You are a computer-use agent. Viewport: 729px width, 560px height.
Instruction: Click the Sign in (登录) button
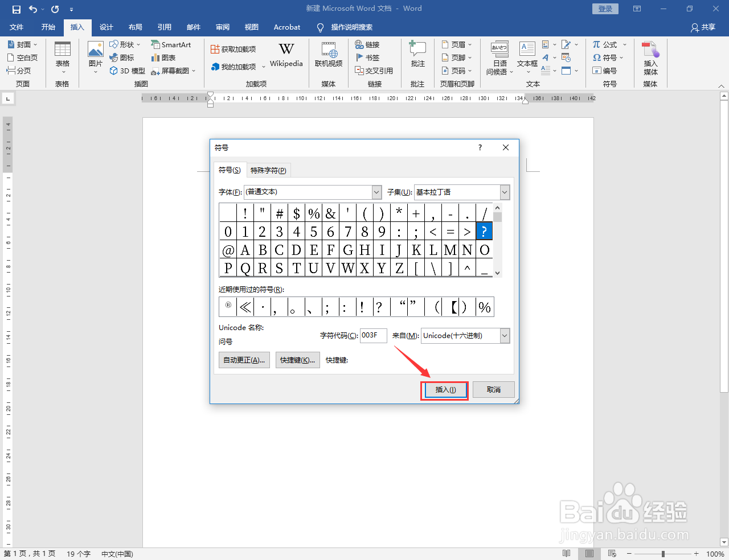click(605, 9)
